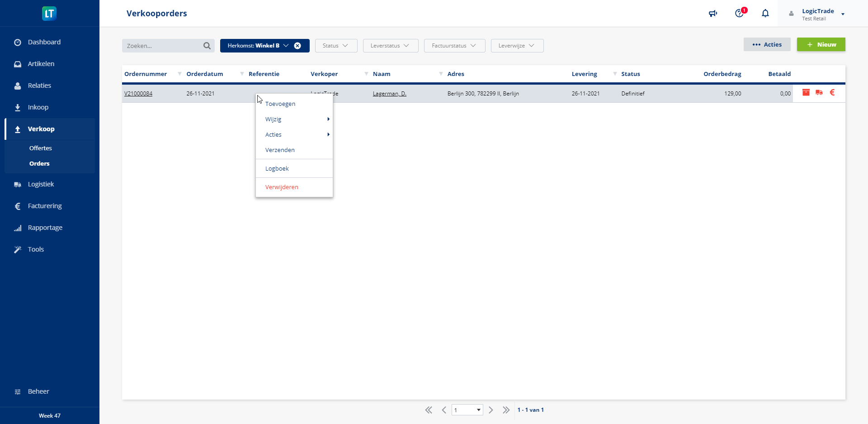Click the search magnifier icon
The width and height of the screenshot is (868, 424).
(207, 46)
